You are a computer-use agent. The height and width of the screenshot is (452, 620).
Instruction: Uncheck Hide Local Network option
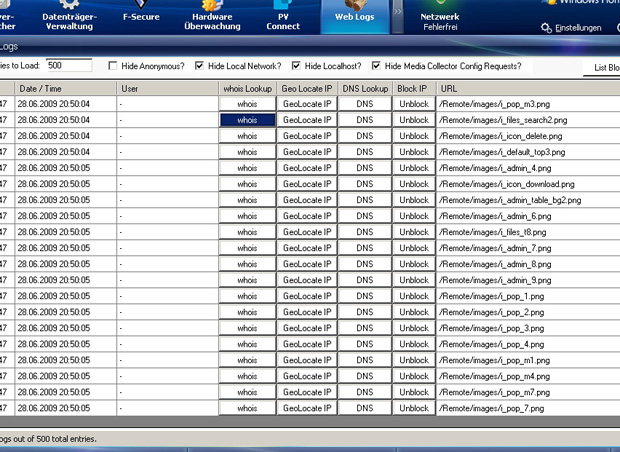[200, 66]
